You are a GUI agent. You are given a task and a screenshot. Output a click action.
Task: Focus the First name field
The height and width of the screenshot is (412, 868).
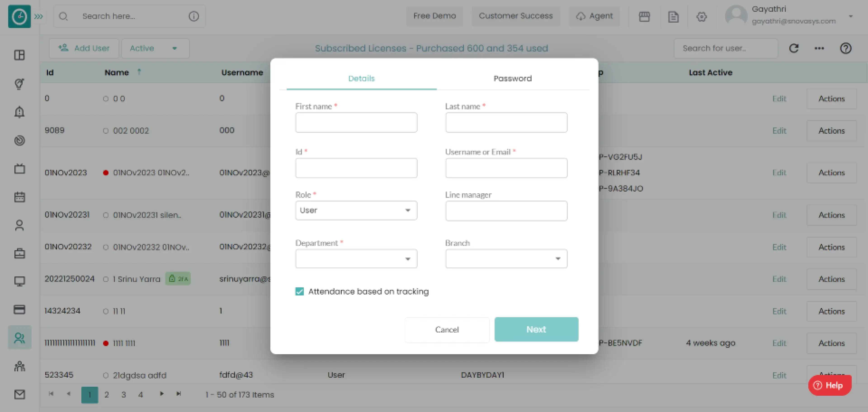pos(356,122)
